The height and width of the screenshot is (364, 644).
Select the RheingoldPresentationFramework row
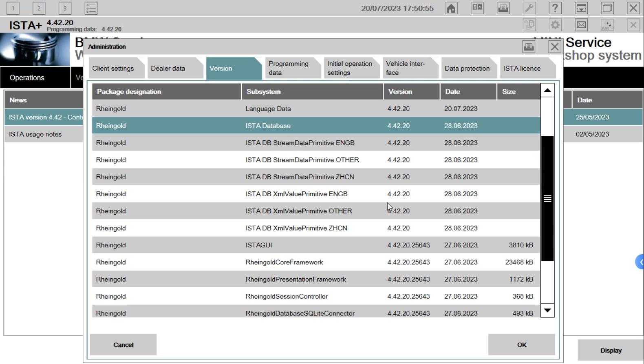316,280
